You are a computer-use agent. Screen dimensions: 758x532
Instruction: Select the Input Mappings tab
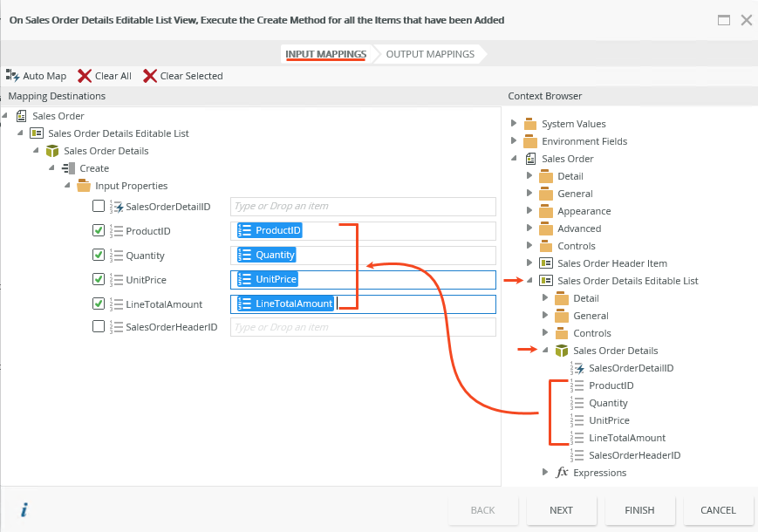pyautogui.click(x=325, y=54)
